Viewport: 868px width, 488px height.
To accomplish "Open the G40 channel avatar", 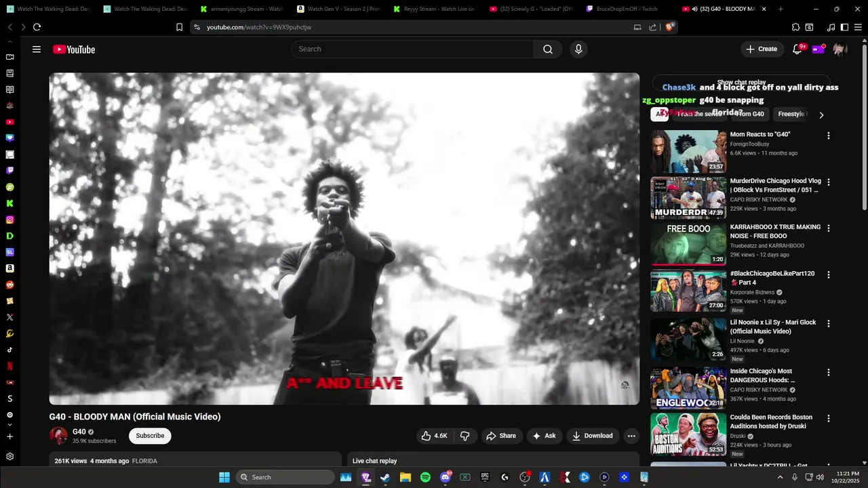I will coord(58,435).
